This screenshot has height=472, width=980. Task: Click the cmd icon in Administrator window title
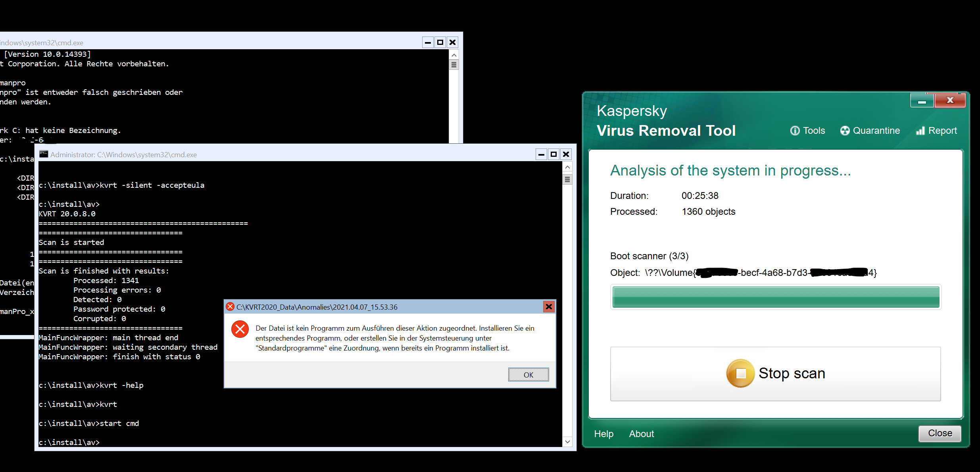point(44,154)
